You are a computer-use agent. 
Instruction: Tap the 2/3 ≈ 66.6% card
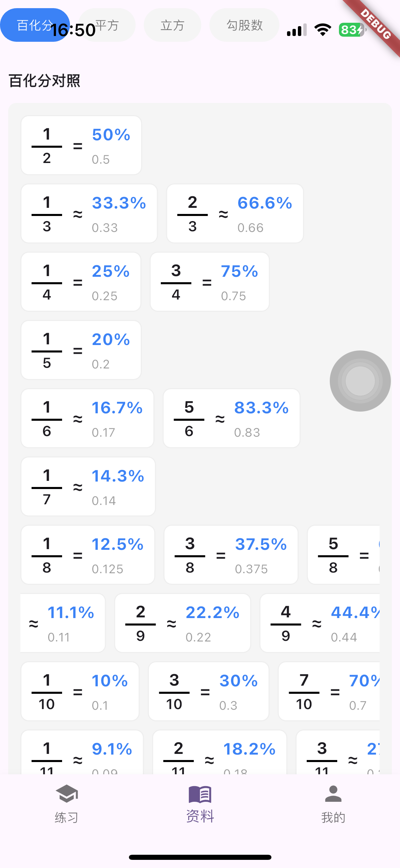[x=235, y=214]
